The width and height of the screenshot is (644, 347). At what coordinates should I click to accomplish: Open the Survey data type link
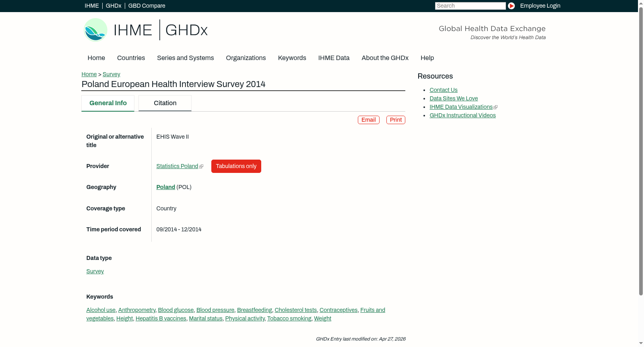[95, 272]
